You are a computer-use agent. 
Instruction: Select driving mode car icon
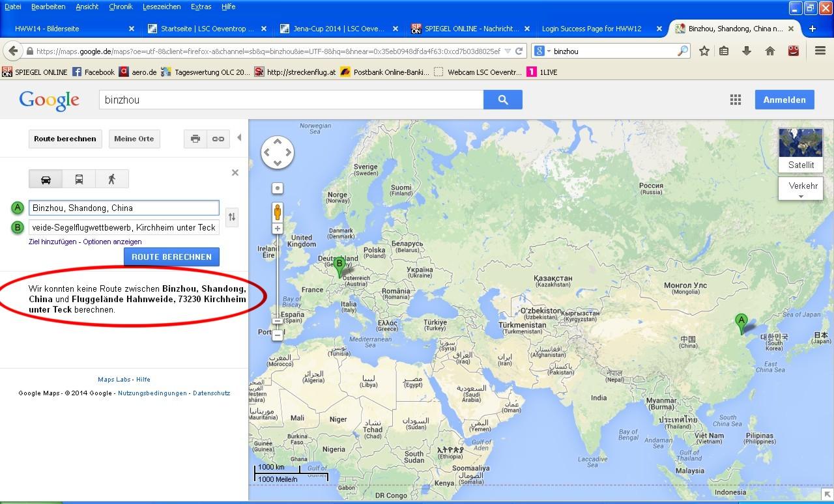[46, 179]
